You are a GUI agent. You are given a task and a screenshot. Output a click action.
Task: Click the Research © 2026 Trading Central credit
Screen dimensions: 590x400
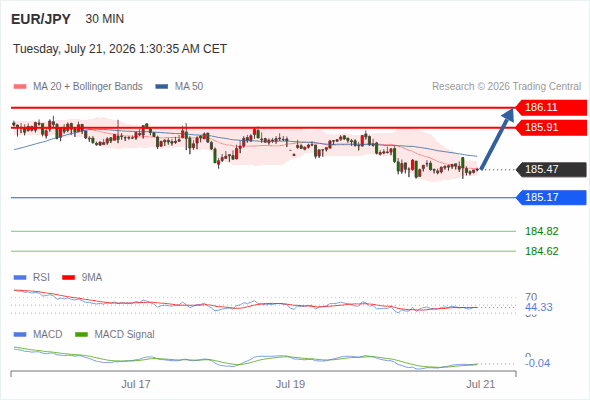pos(506,87)
